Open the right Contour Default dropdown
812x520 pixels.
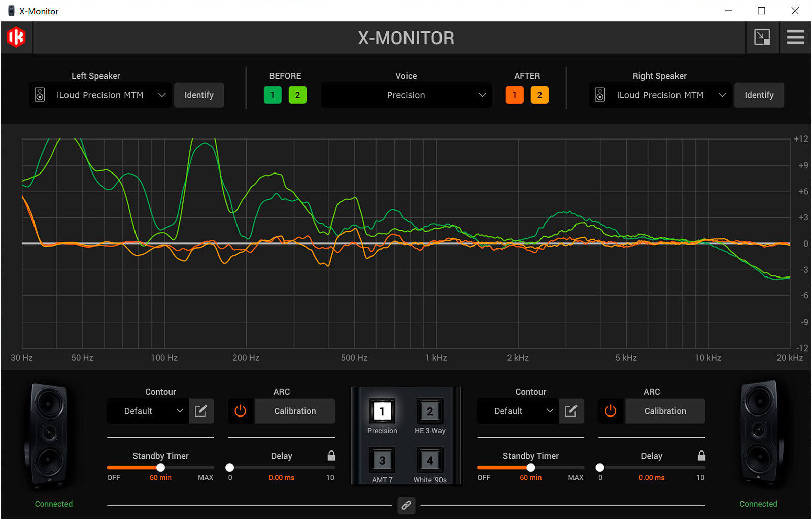coord(518,411)
